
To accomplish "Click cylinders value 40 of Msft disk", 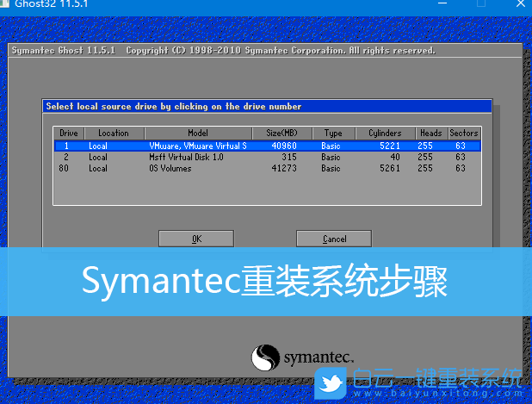I will (x=395, y=157).
